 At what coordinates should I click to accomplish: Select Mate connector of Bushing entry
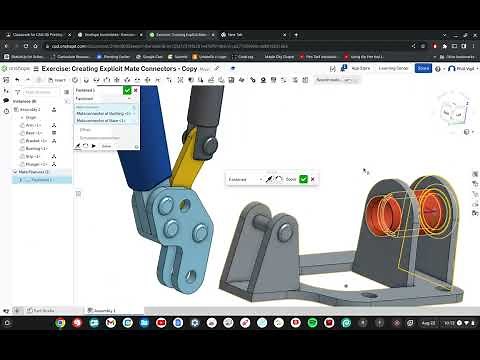[x=104, y=114]
